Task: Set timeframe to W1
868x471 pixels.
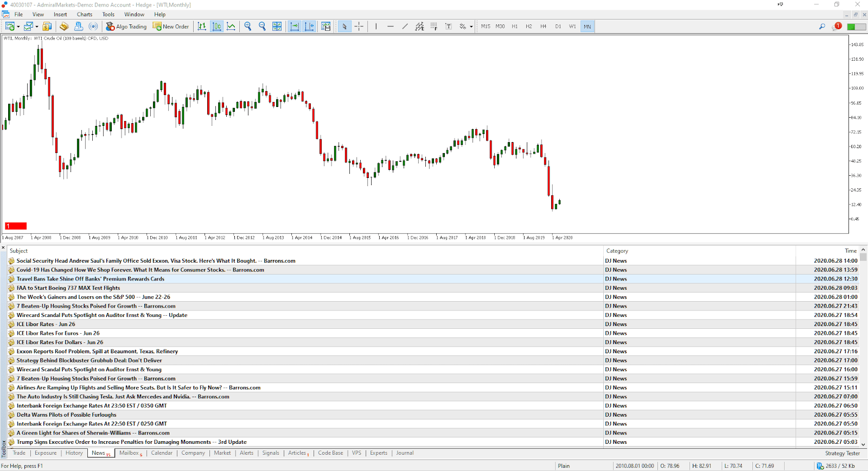Action: click(572, 26)
